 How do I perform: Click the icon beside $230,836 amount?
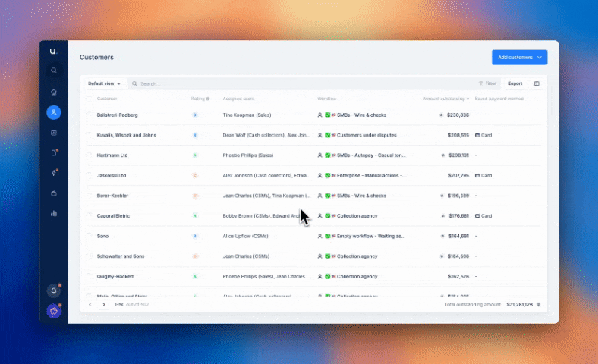point(441,115)
